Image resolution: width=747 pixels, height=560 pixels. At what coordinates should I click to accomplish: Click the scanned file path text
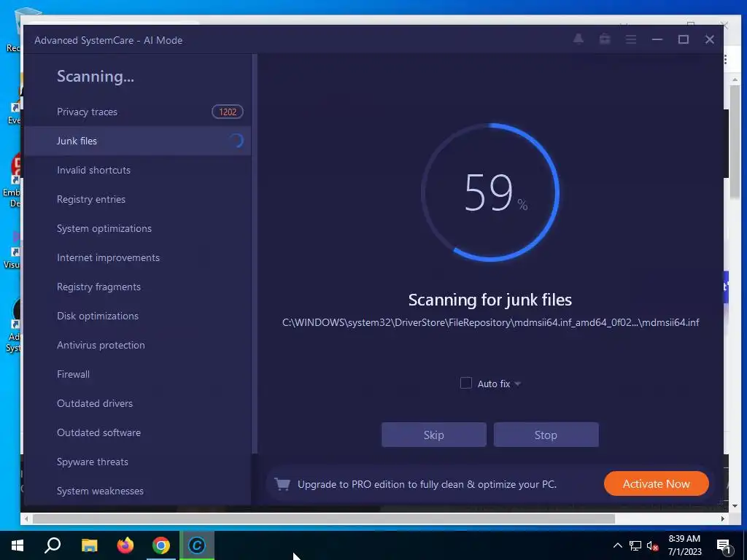(x=490, y=322)
